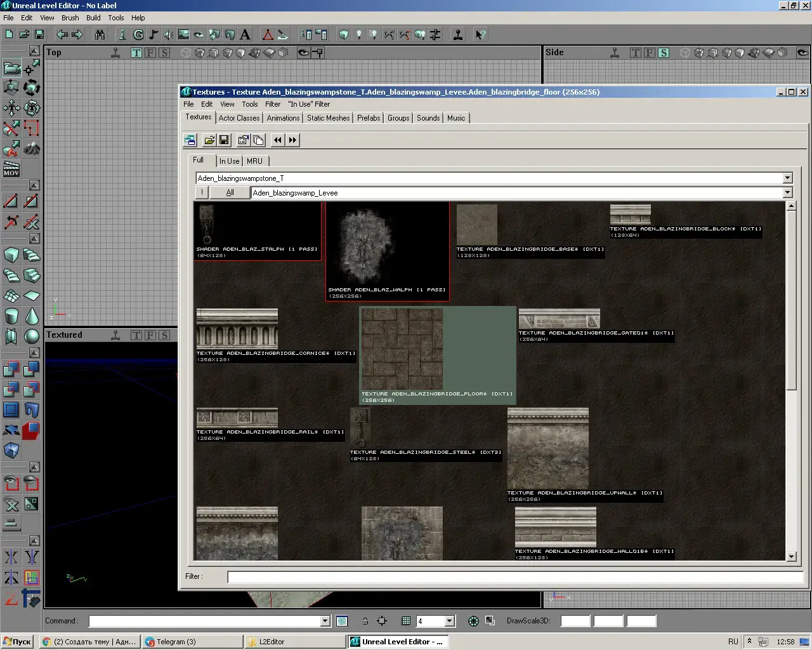Select the Camera Movement tool
812x650 pixels.
[11, 67]
